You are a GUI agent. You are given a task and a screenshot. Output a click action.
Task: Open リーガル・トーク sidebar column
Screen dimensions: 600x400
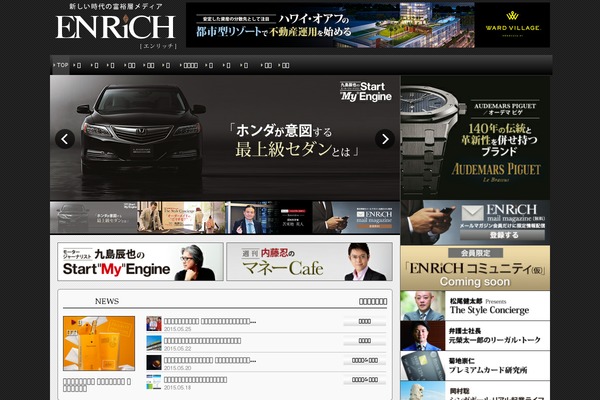click(x=476, y=336)
